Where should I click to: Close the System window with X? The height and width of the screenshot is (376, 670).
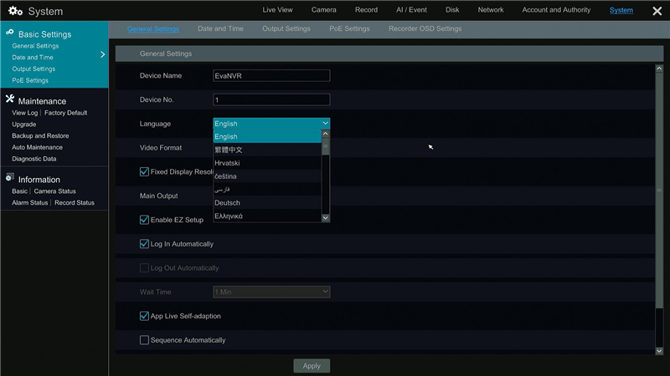coord(657,11)
